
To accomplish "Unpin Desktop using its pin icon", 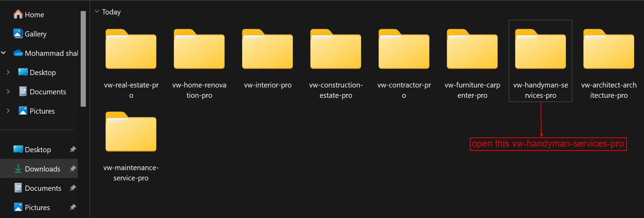I will tap(73, 149).
